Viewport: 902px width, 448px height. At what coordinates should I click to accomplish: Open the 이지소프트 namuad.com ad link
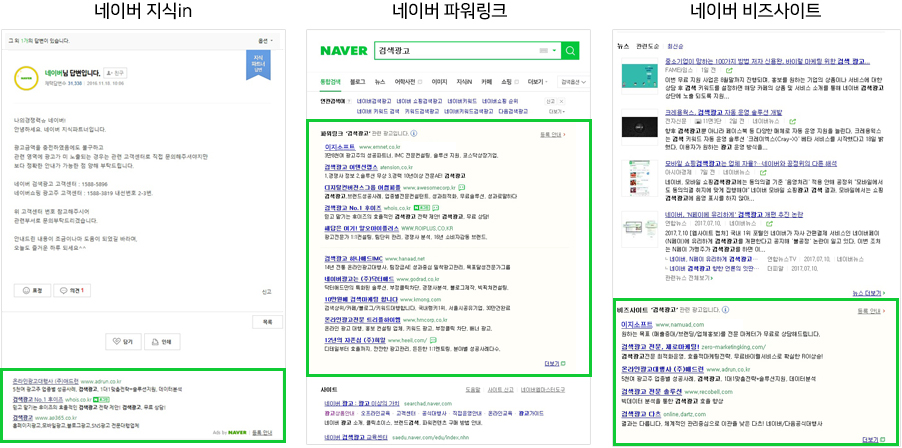click(637, 324)
